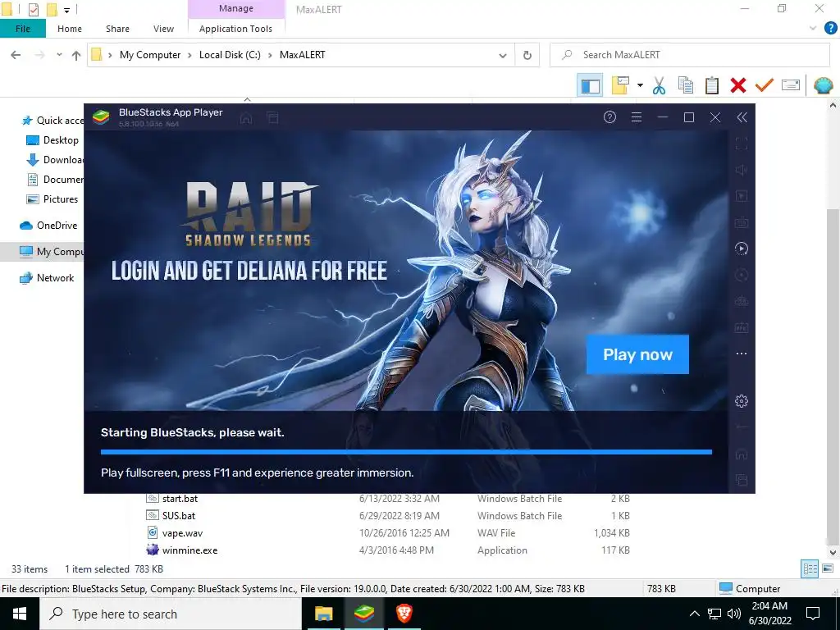The image size is (840, 630).
Task: Expand the folder options dropdown arrow
Action: 640,85
